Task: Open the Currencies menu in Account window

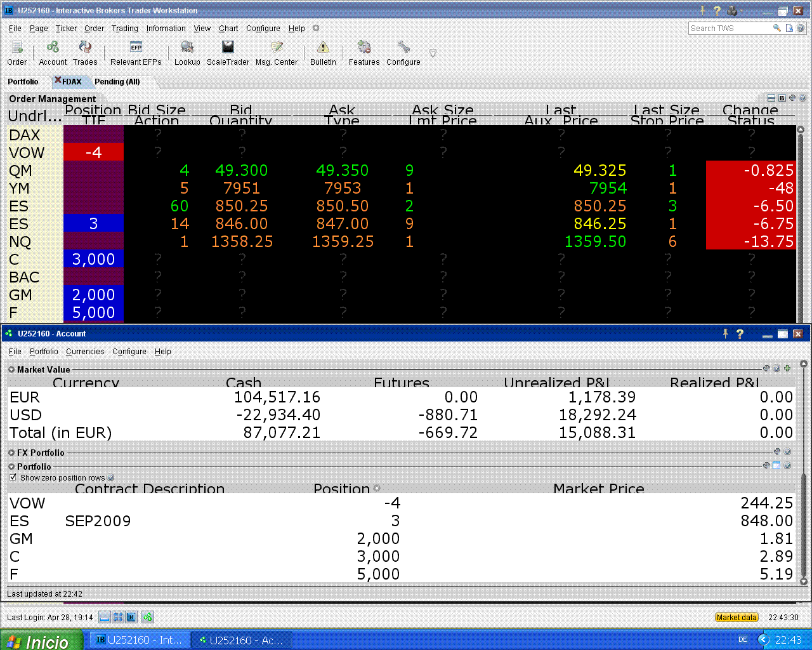Action: [x=85, y=352]
